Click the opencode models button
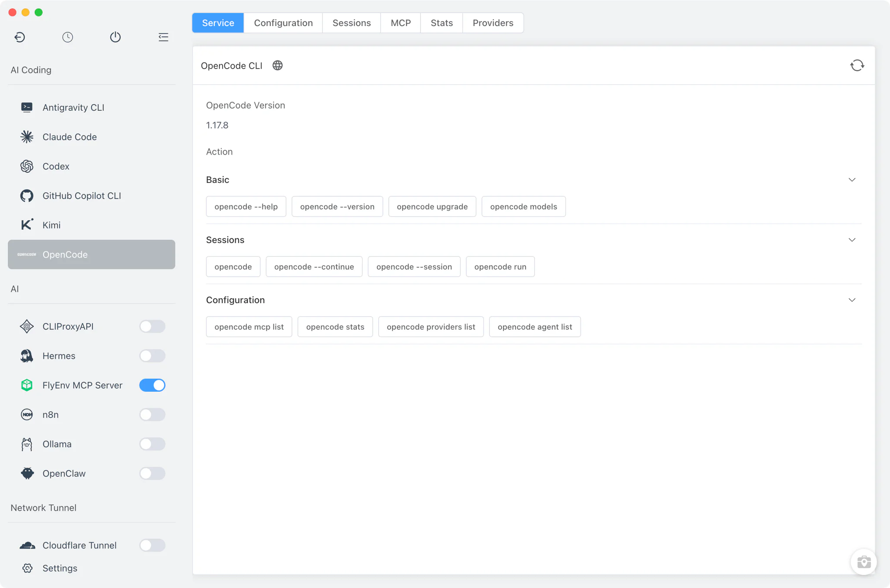890x588 pixels. coord(524,207)
